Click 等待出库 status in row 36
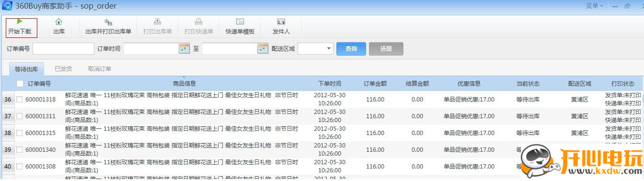This screenshot has width=644, height=181. pos(528,100)
